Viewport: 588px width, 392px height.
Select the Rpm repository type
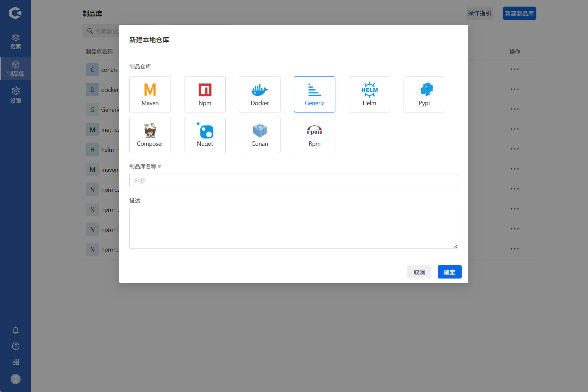(314, 135)
